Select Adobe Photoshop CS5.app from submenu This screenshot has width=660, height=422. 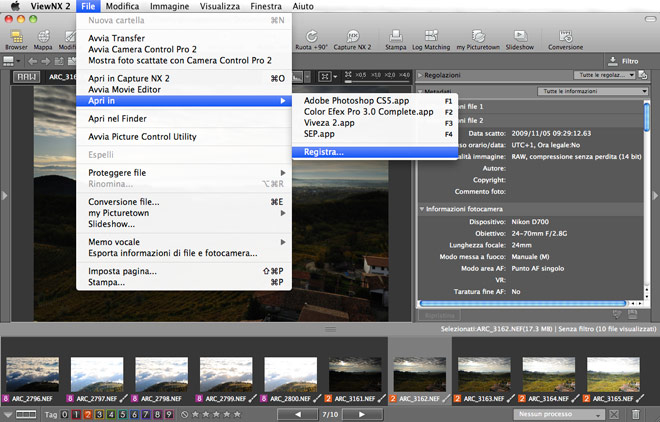[375, 101]
